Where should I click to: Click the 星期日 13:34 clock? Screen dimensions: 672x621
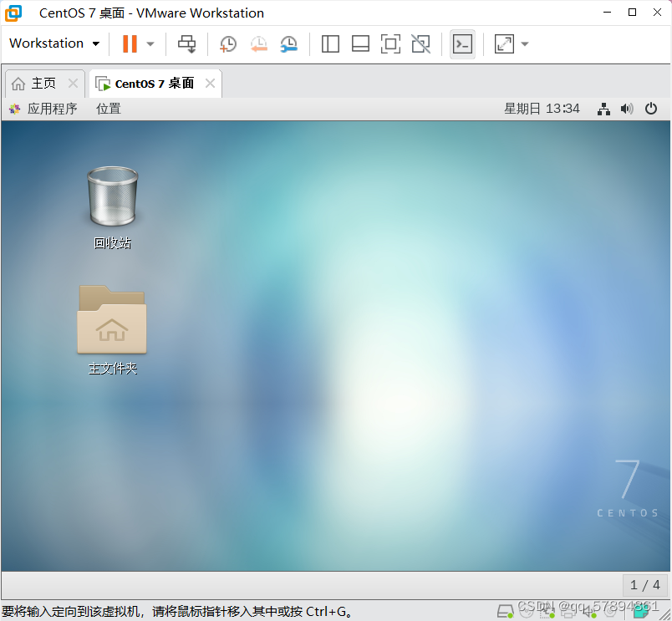point(542,109)
